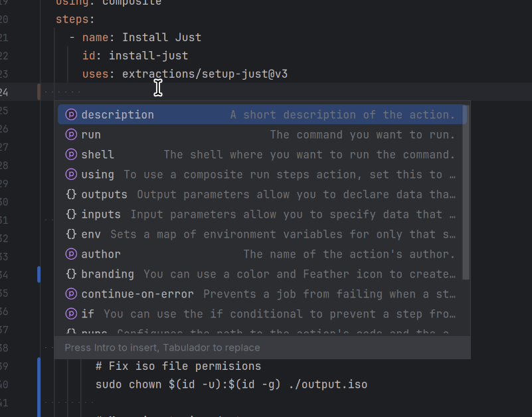Click the braces icon next to inputs

tap(71, 214)
